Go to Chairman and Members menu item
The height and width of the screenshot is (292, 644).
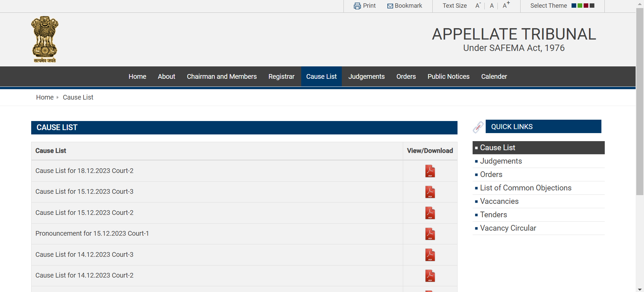(222, 76)
